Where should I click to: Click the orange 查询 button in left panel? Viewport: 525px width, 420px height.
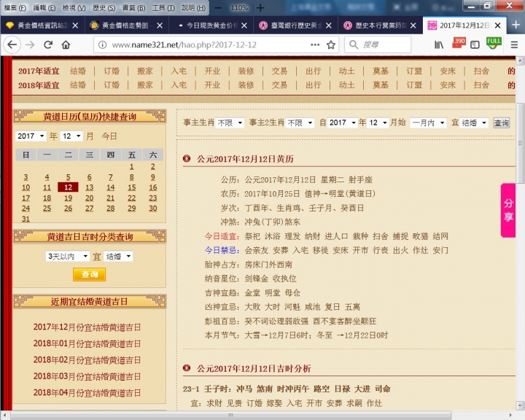point(89,275)
